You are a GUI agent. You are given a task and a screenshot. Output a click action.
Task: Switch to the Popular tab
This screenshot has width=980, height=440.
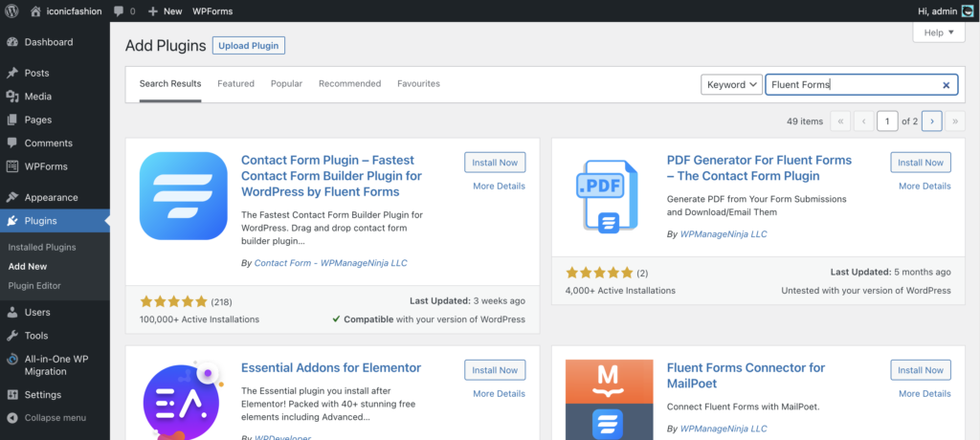[x=286, y=83]
